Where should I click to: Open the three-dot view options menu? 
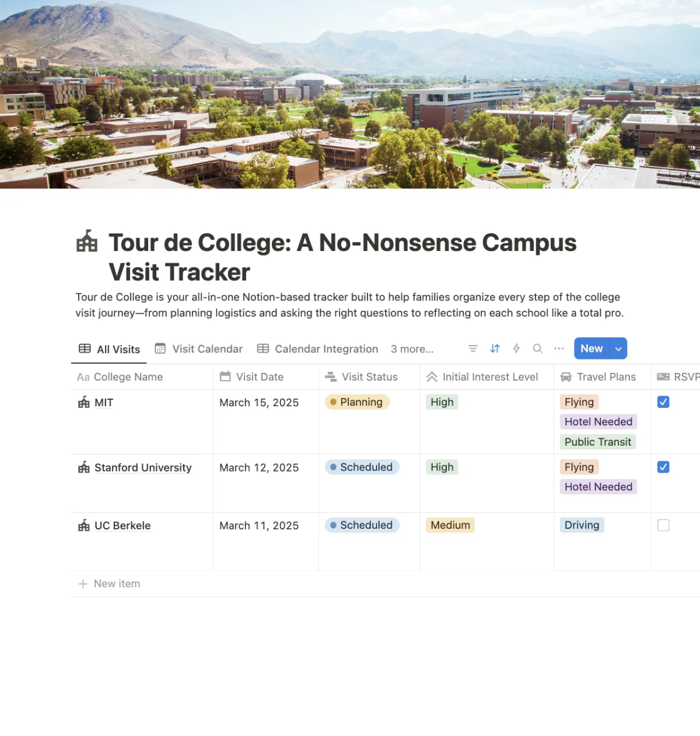pos(559,348)
